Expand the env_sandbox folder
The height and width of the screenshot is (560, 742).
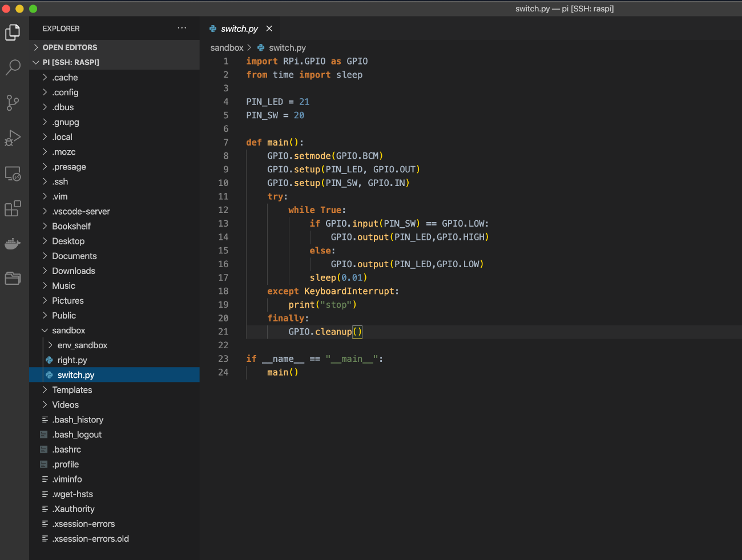[x=82, y=345]
